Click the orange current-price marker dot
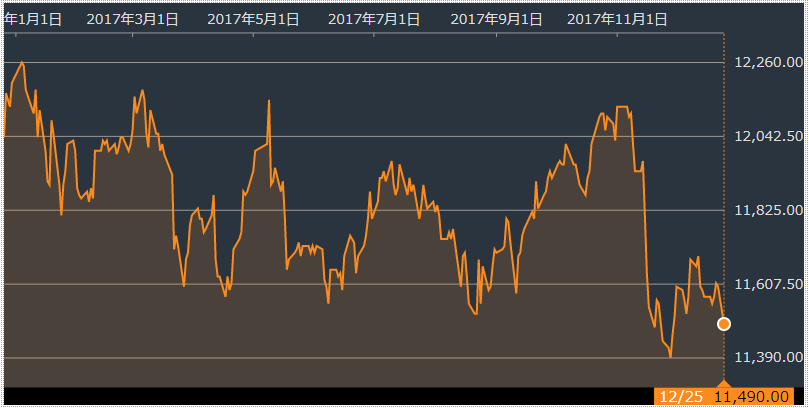 click(x=724, y=324)
